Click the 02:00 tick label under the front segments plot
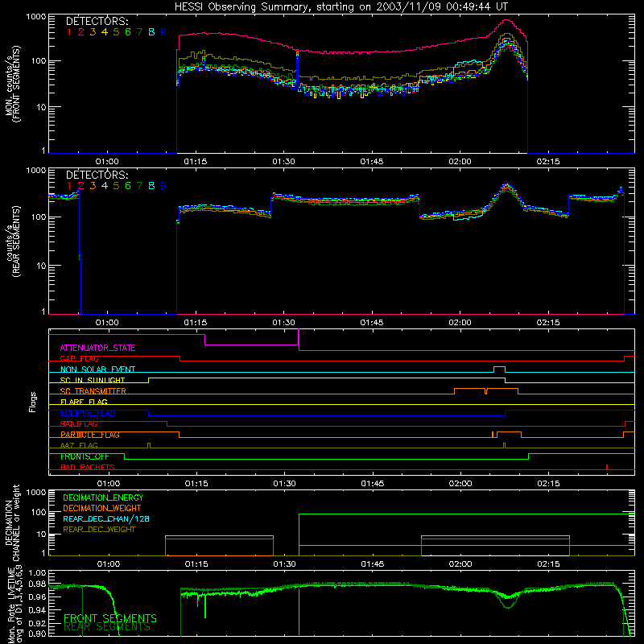This screenshot has height=644, width=644. point(460,162)
